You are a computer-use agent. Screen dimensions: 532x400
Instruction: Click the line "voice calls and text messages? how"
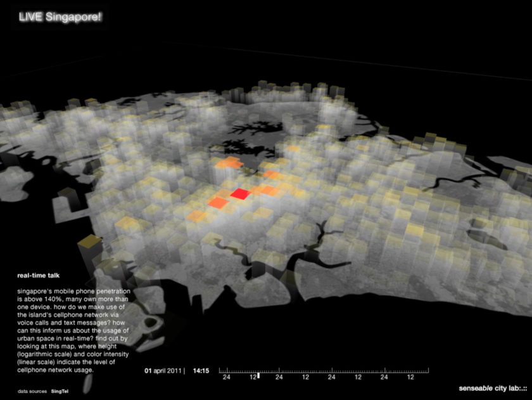(x=71, y=323)
